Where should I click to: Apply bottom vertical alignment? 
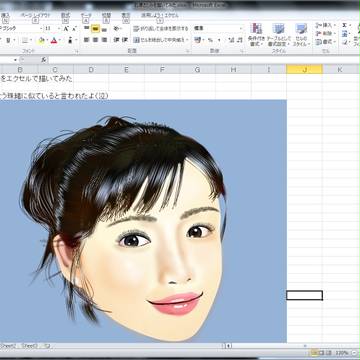click(104, 29)
